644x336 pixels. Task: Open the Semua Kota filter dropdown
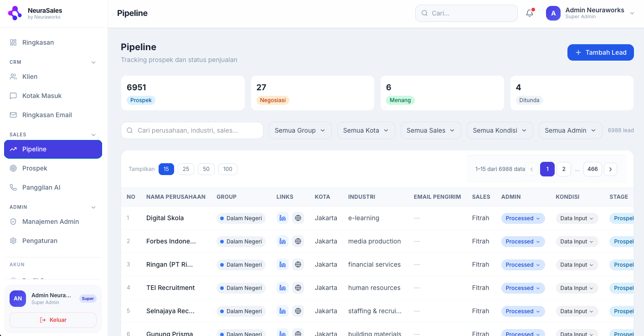tap(366, 130)
